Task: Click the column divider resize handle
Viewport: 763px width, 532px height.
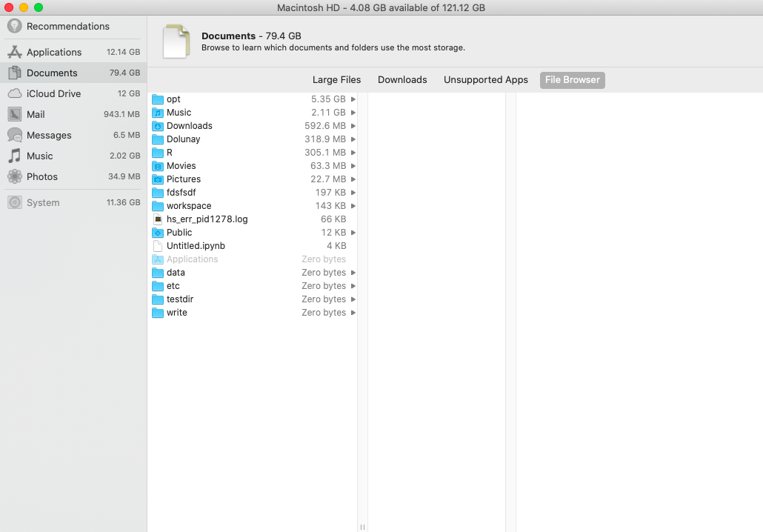Action: 362,527
